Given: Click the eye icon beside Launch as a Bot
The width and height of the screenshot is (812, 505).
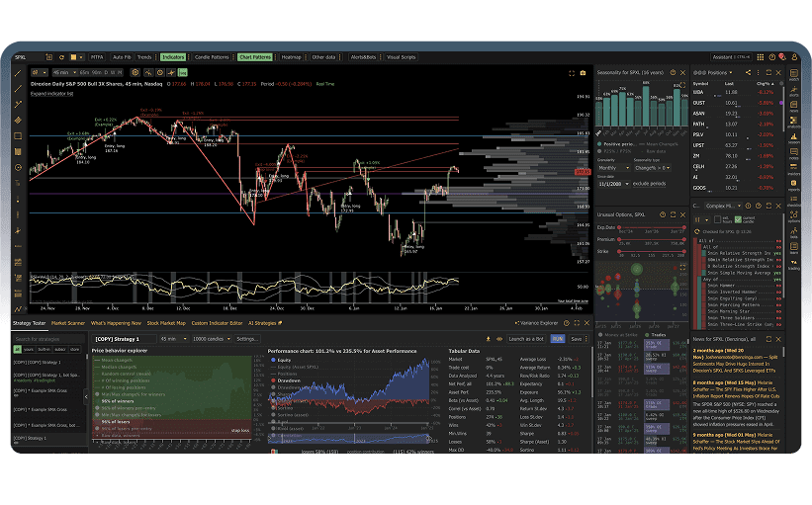Looking at the screenshot, I should (499, 339).
